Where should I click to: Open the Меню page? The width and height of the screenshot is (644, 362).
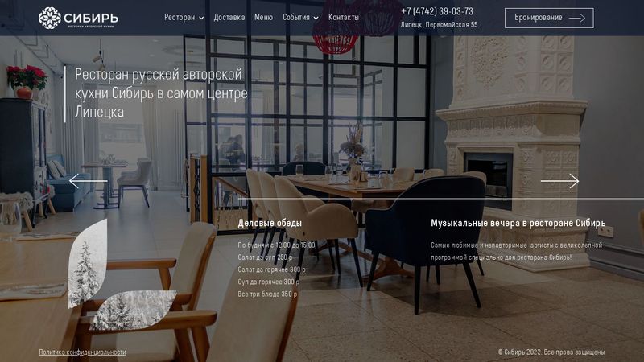(x=263, y=17)
